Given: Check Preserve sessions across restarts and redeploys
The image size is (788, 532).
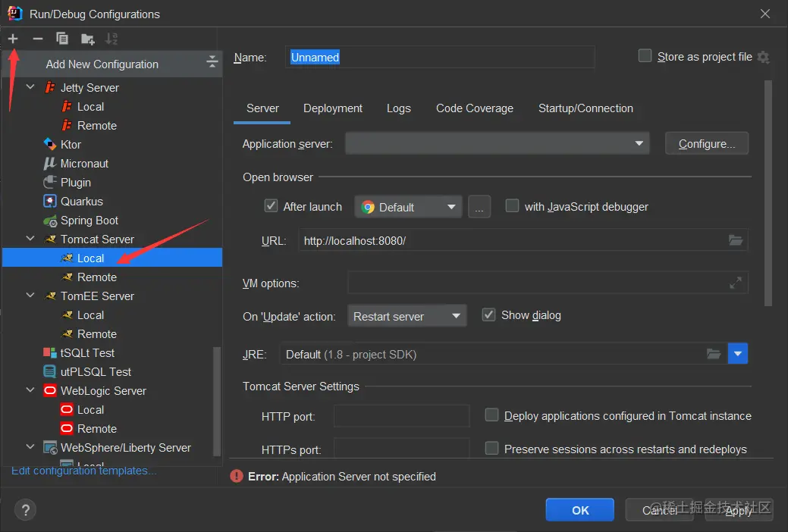Looking at the screenshot, I should click(491, 448).
